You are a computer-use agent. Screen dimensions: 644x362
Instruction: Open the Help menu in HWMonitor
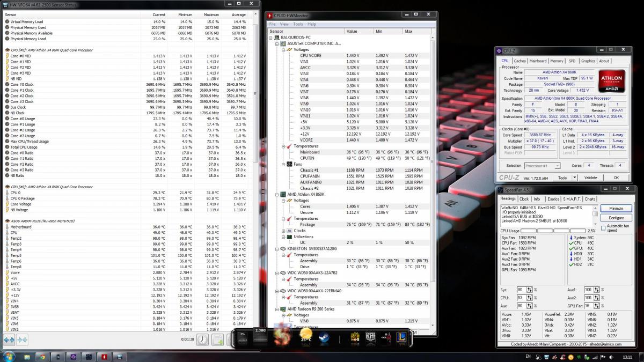311,24
